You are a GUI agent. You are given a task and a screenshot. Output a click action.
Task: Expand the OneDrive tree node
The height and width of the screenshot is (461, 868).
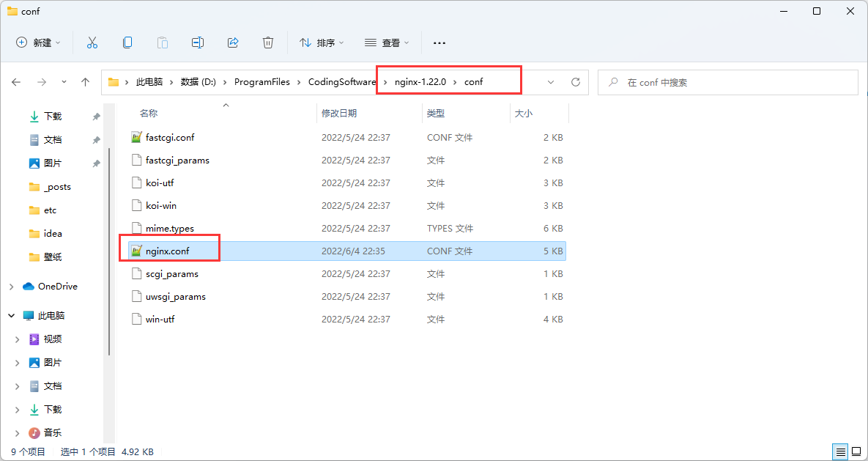point(12,287)
